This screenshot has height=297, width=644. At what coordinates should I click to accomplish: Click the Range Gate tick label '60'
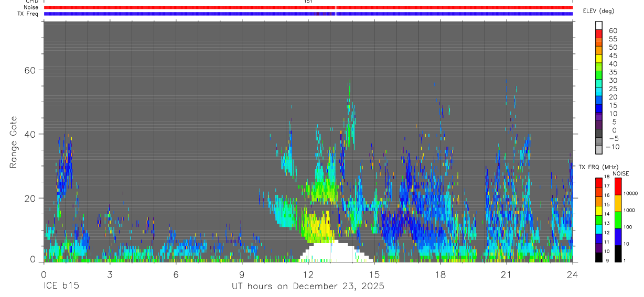coord(29,70)
